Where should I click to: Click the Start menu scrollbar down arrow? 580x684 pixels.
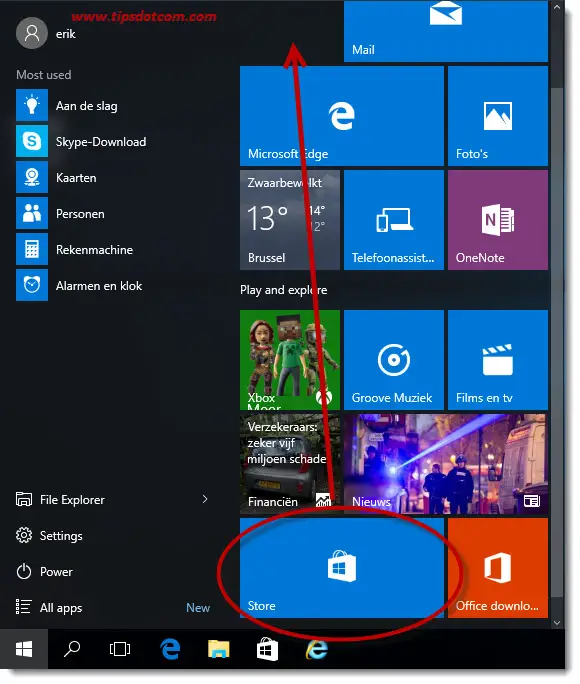pyautogui.click(x=557, y=622)
